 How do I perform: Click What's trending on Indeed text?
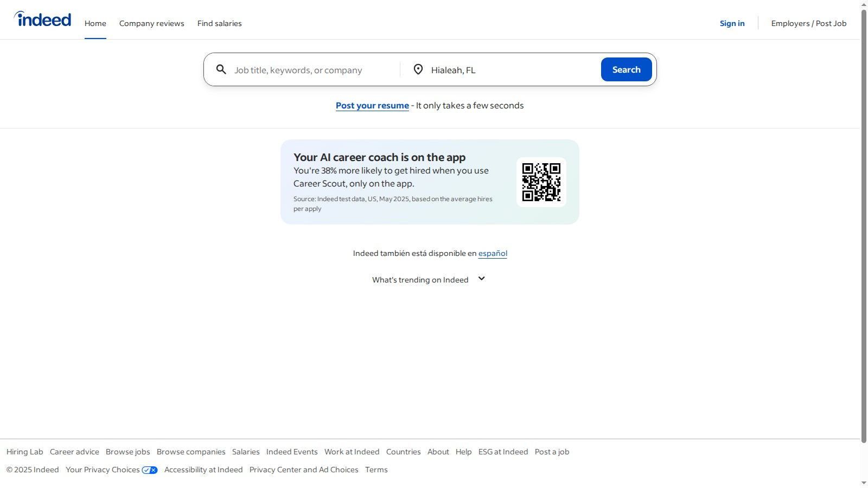point(420,280)
